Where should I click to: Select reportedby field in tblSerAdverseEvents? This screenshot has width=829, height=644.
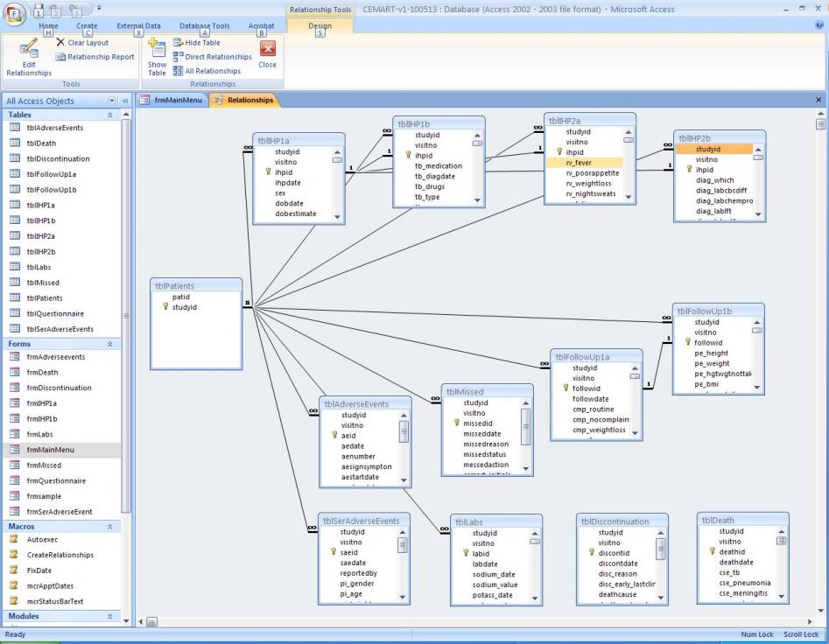coord(358,573)
